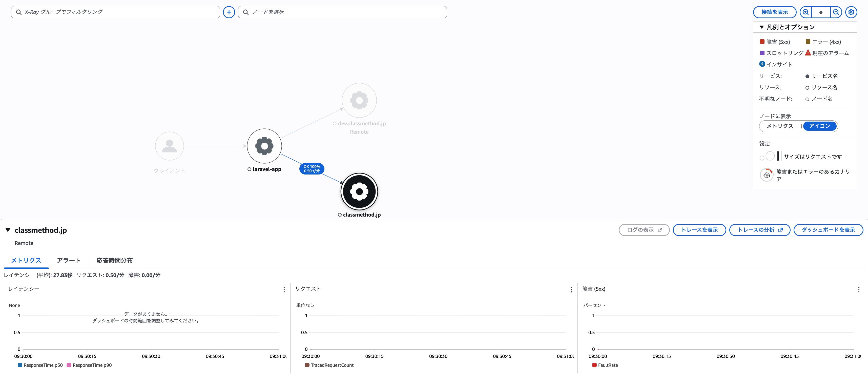Enable the サイズはリクエストです toggle
The width and height of the screenshot is (868, 385).
pos(767,156)
